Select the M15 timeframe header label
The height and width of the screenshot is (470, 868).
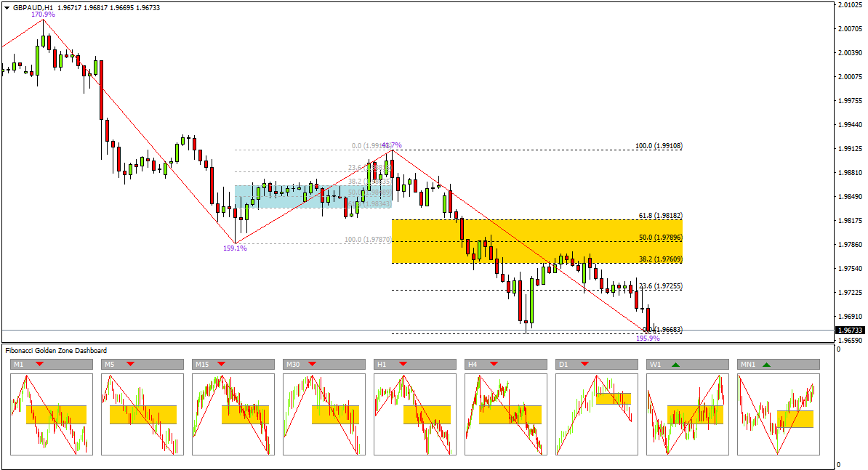coord(202,363)
